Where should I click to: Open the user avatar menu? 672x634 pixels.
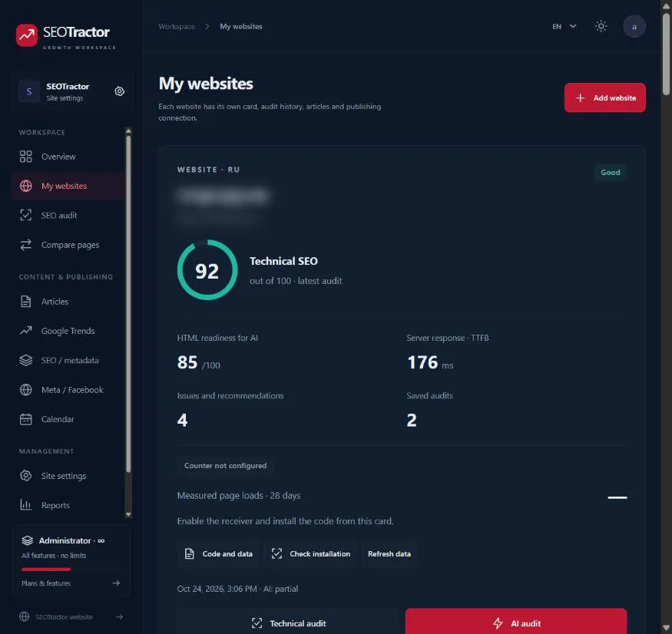point(634,27)
